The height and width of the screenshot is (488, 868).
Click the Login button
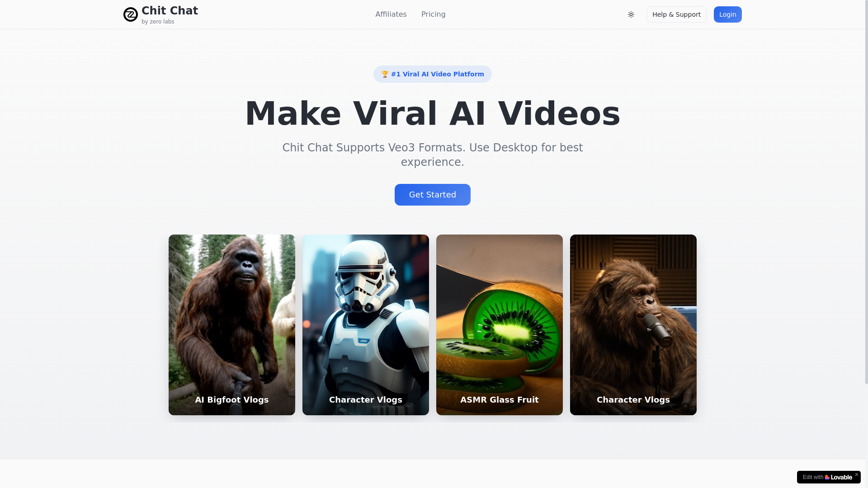(728, 14)
